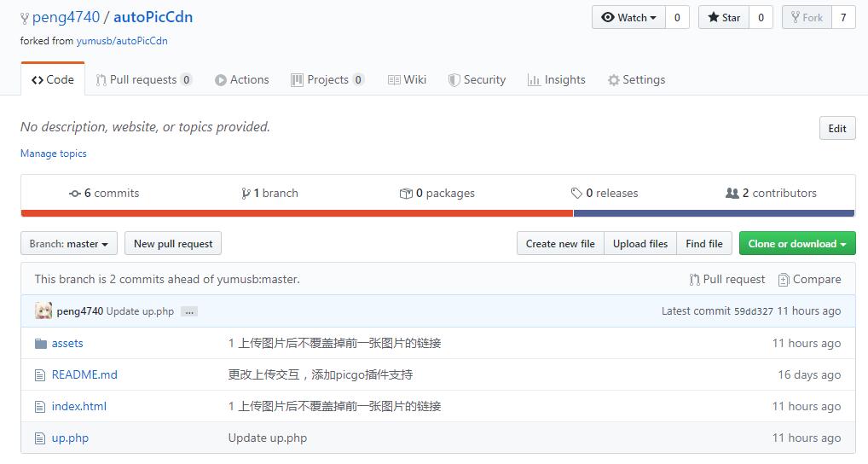Image resolution: width=868 pixels, height=464 pixels.
Task: Click the Fork button
Action: [x=807, y=17]
